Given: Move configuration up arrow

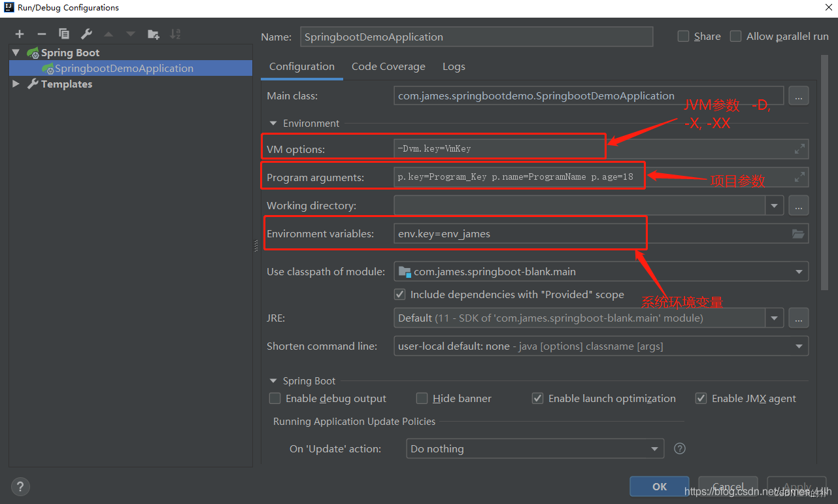Looking at the screenshot, I should click(x=109, y=34).
